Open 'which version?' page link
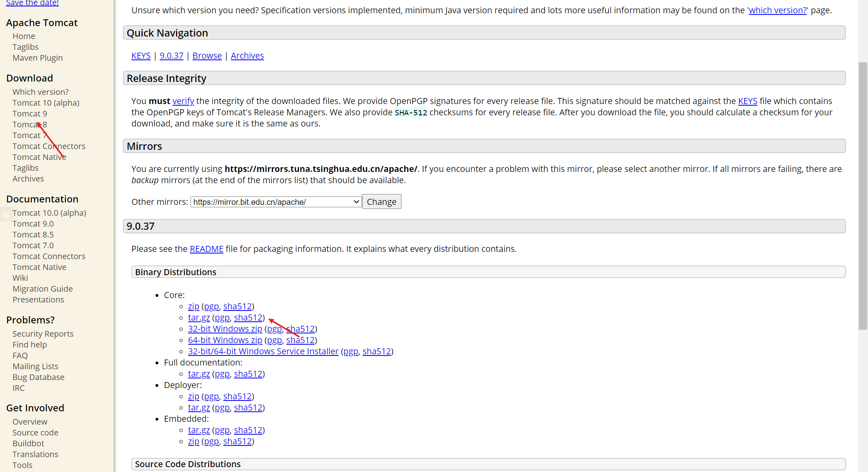Image resolution: width=868 pixels, height=472 pixels. [778, 10]
